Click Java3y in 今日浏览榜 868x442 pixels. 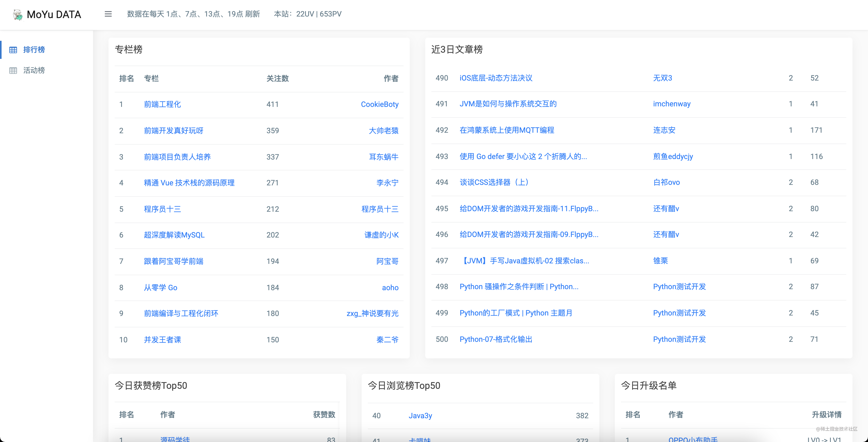(420, 415)
